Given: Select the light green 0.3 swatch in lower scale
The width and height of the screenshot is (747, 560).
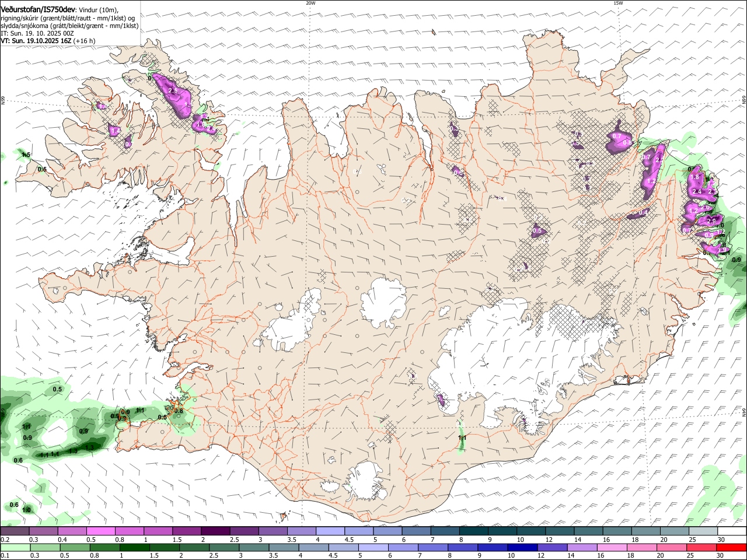Looking at the screenshot, I should (45, 547).
